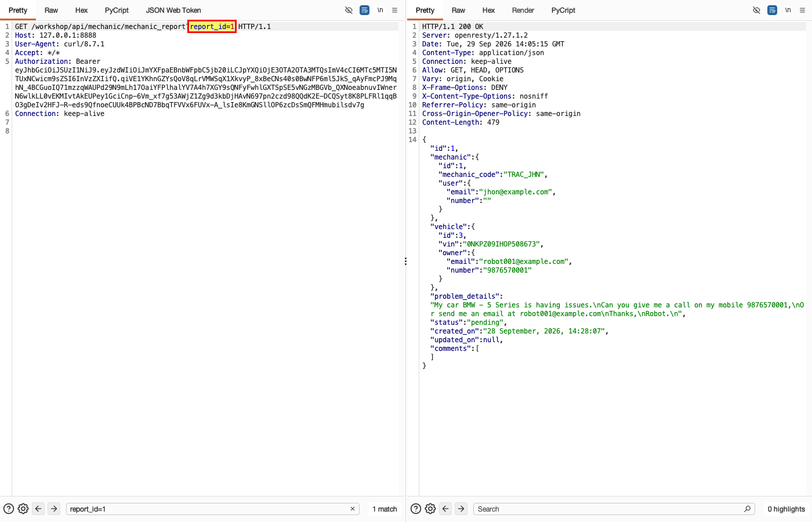Open request panel hamburger options menu
Image resolution: width=812 pixels, height=522 pixels.
point(395,10)
